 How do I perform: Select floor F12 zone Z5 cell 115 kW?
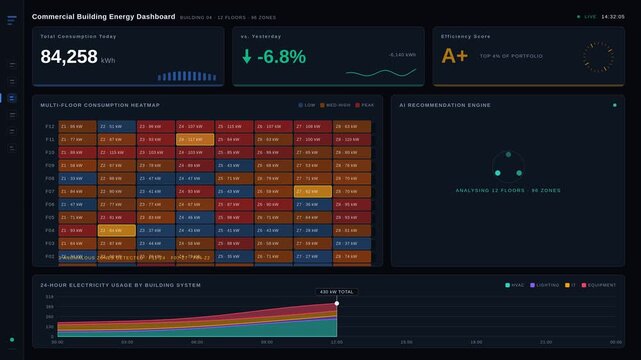tap(234, 126)
